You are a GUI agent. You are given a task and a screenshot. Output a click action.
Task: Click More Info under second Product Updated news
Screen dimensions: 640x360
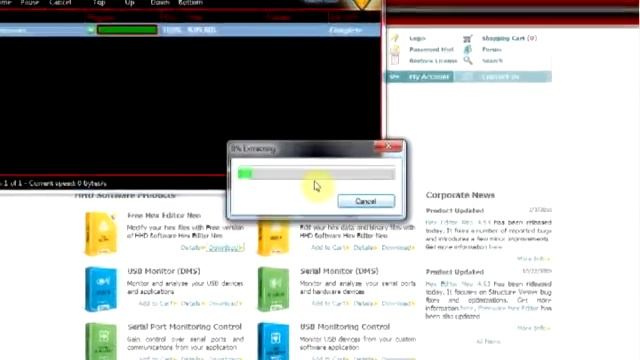click(533, 328)
